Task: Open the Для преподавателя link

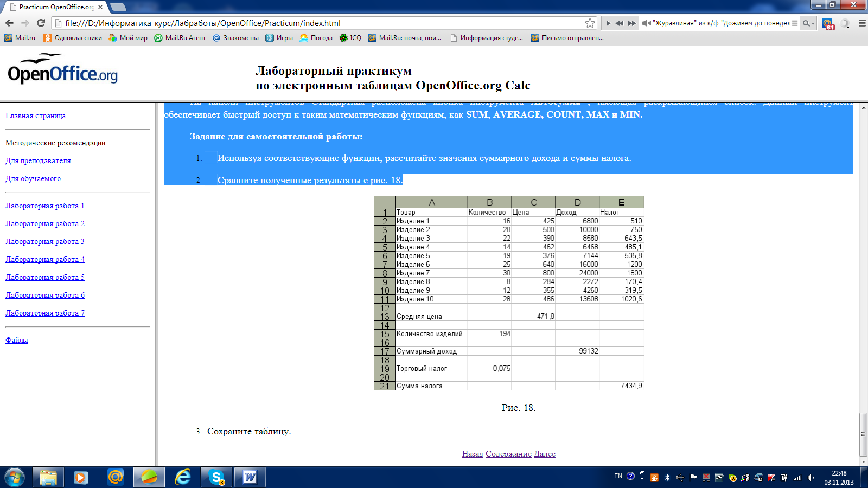Action: pos(38,160)
